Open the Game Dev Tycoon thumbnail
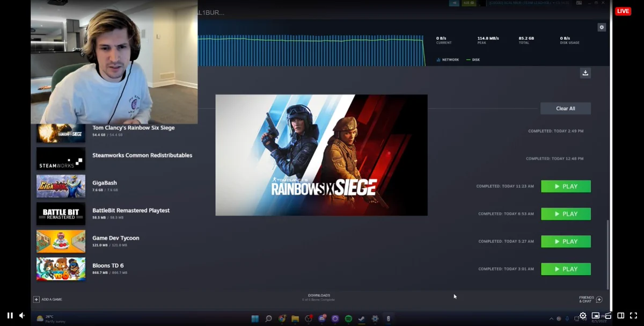Screen dimensions: 644x326 coord(61,242)
